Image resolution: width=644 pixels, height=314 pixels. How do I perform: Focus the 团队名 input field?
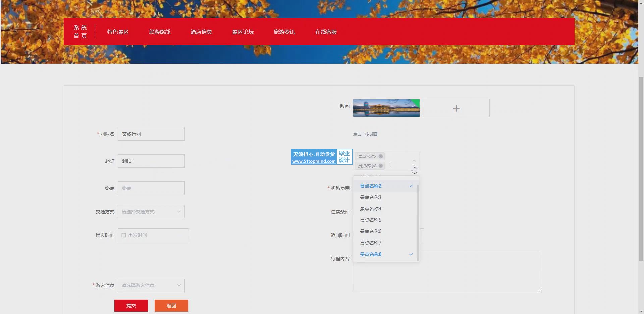pos(151,134)
